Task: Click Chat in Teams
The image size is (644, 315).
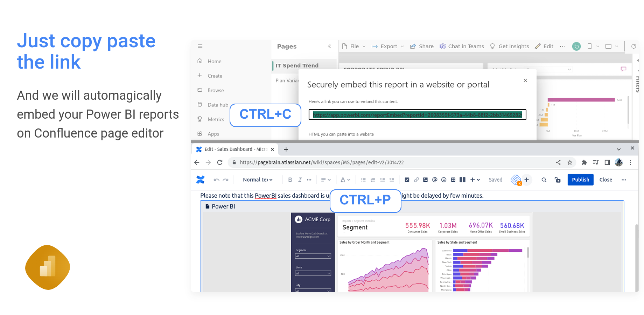Action: [462, 46]
